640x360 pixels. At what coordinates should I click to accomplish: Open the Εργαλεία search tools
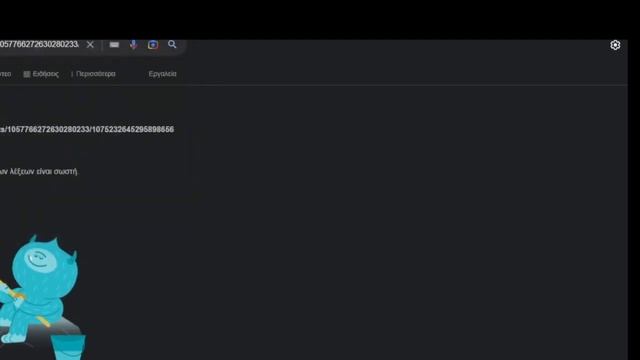(162, 74)
